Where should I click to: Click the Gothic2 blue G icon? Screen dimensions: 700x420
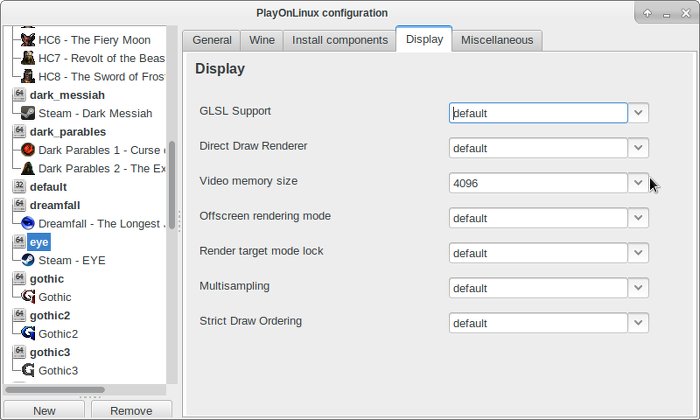click(28, 333)
